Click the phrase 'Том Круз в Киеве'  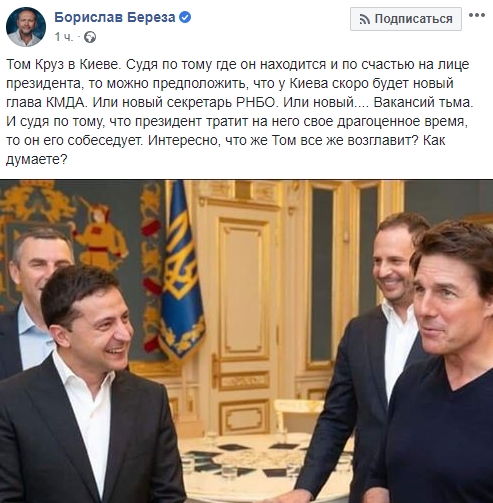[x=63, y=64]
